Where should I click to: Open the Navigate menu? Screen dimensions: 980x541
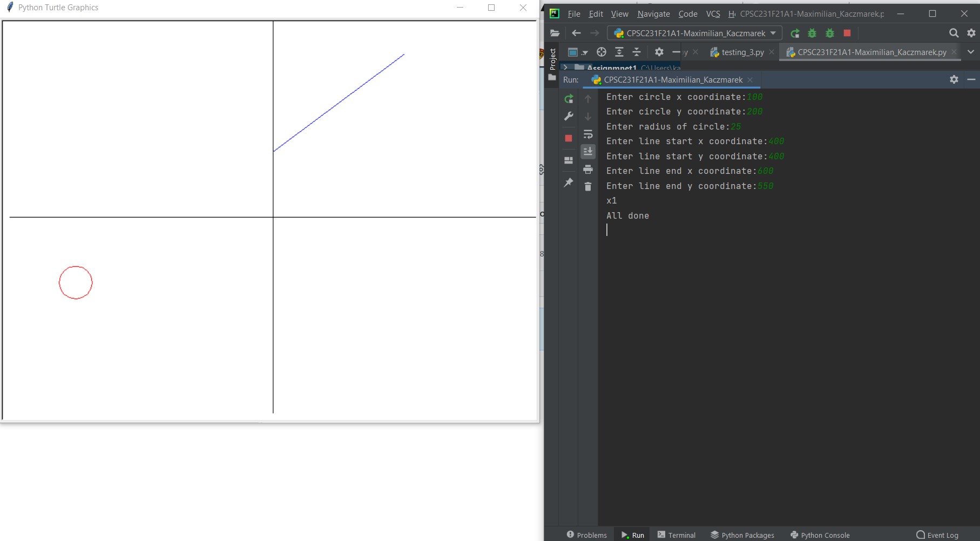[653, 14]
